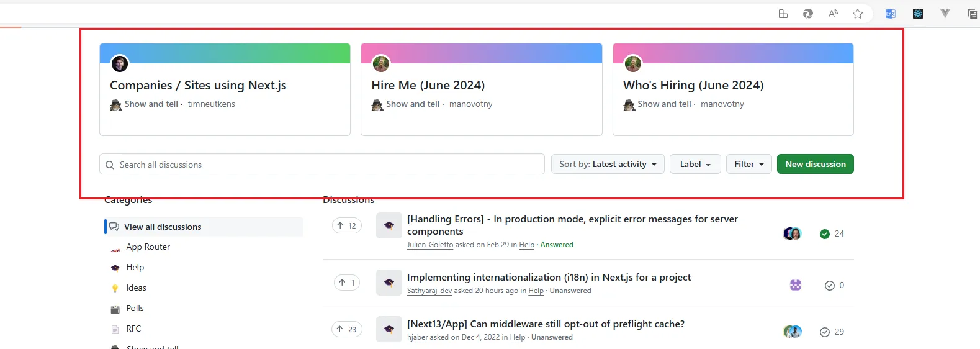Upvote the Handling Errors discussion
Screen dimensions: 980x349
pyautogui.click(x=347, y=225)
